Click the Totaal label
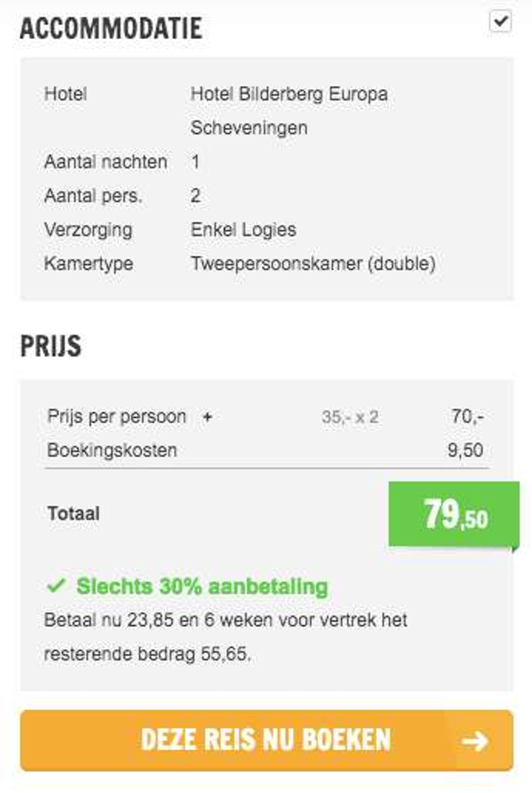Viewport: 532px width, 793px height. (74, 513)
